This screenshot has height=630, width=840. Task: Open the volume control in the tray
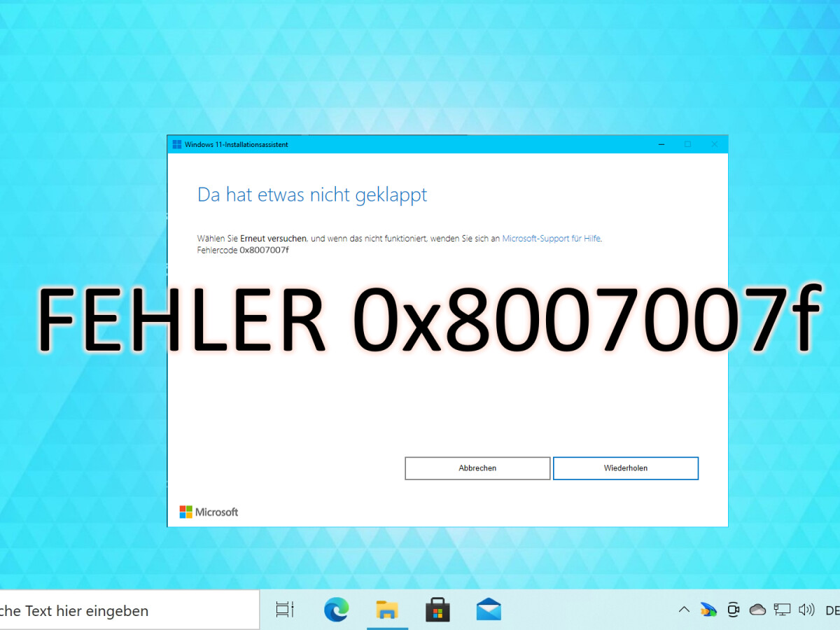(x=806, y=610)
